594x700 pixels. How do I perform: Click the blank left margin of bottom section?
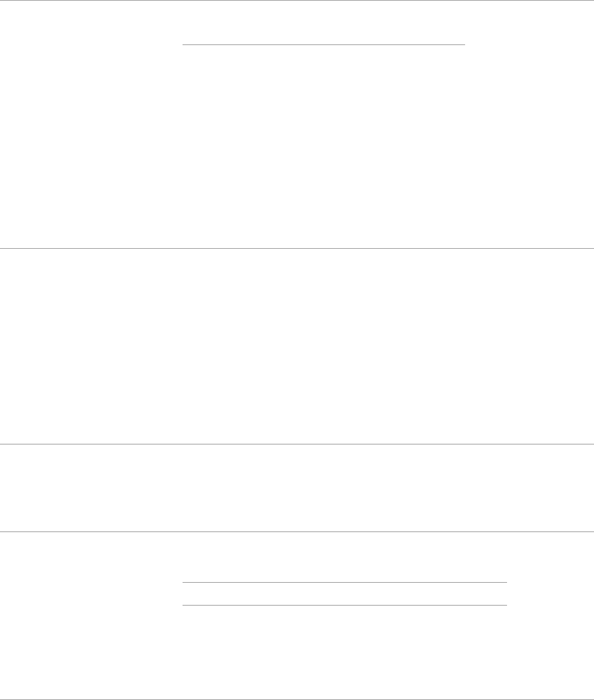[91, 615]
